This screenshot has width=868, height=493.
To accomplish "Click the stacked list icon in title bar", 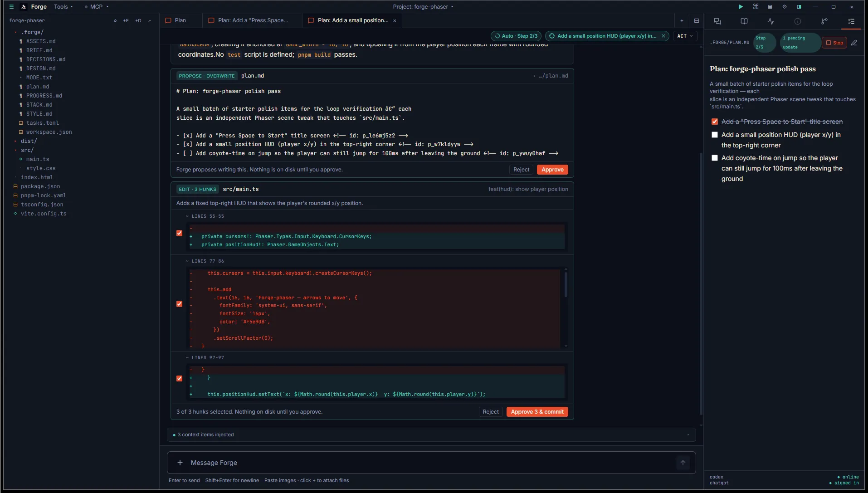I will 770,7.
